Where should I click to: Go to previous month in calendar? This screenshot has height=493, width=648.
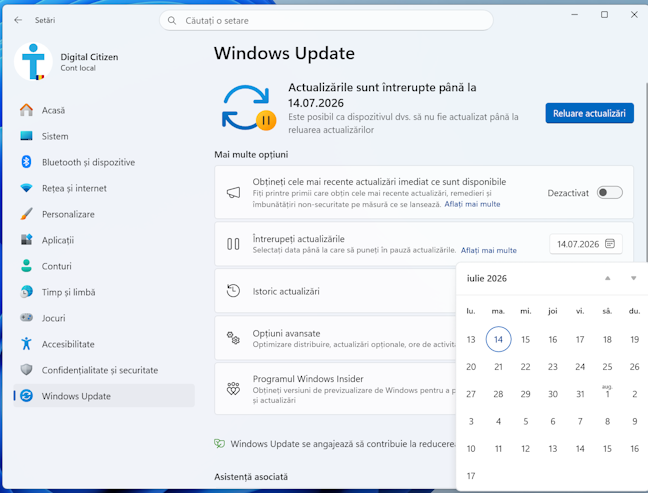[608, 278]
